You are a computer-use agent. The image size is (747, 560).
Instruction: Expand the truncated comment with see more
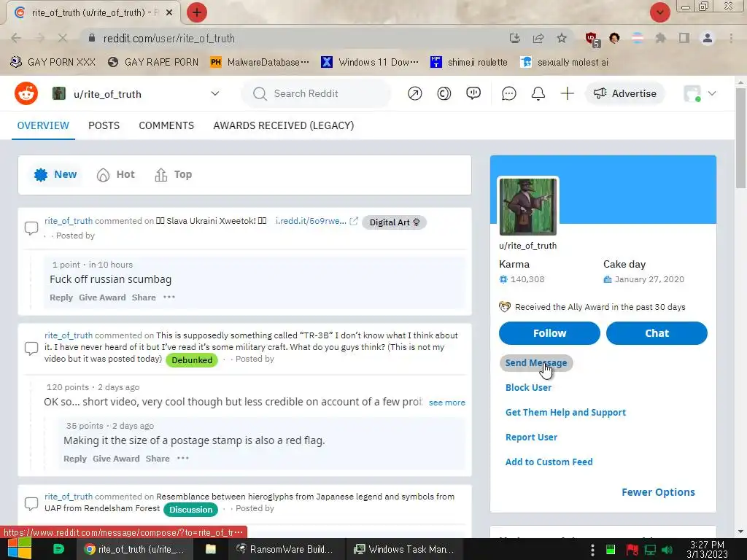[x=447, y=402]
